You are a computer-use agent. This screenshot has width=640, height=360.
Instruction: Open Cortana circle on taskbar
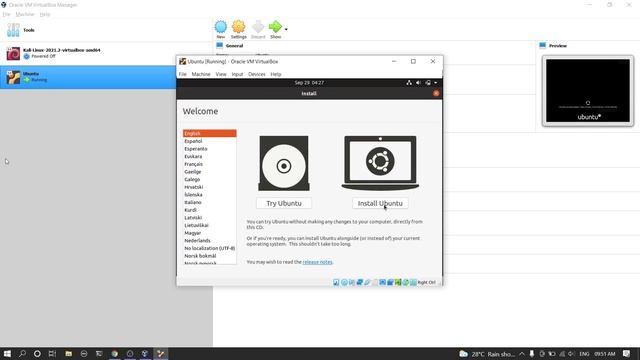point(37,353)
